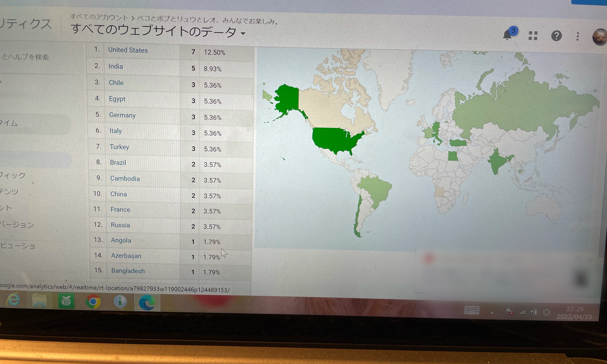Open the India country link

[116, 66]
